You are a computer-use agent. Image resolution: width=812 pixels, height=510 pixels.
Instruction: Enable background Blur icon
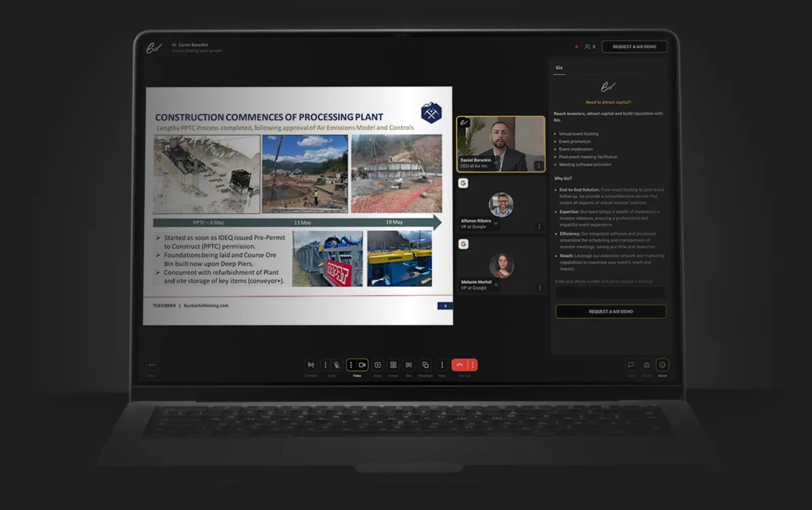(x=409, y=365)
